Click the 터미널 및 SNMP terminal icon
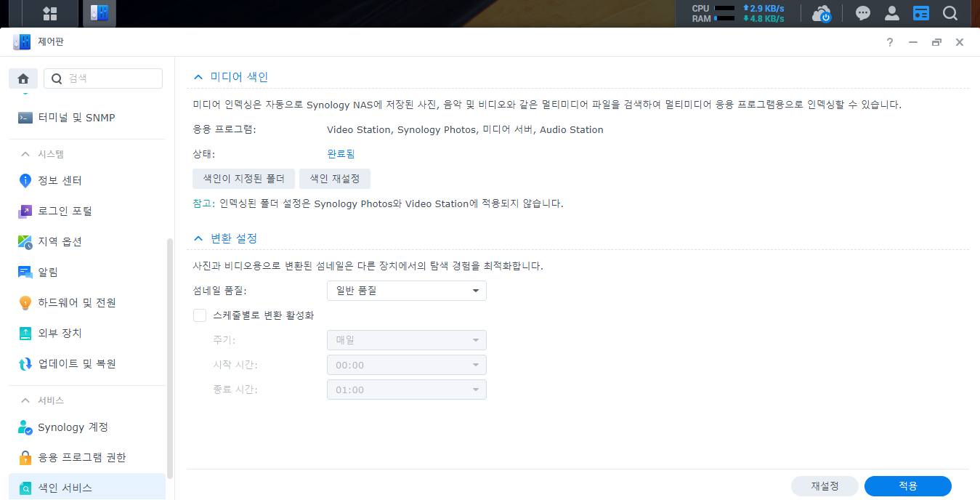The width and height of the screenshot is (980, 500). (25, 118)
